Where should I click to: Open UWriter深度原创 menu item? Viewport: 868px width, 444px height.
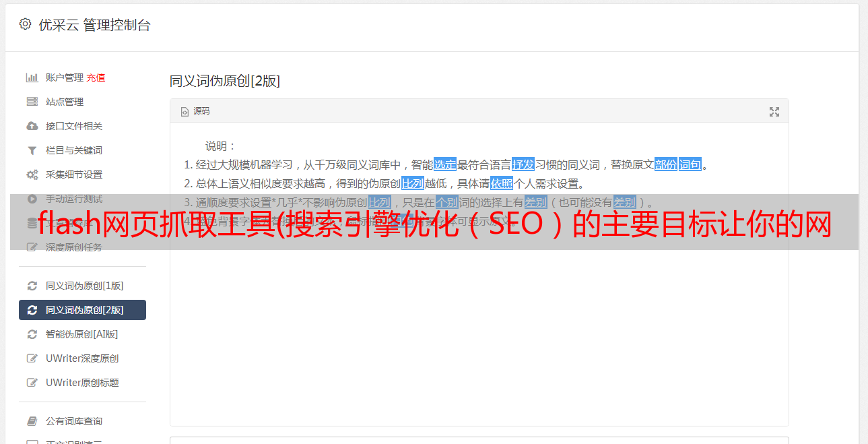coord(82,358)
